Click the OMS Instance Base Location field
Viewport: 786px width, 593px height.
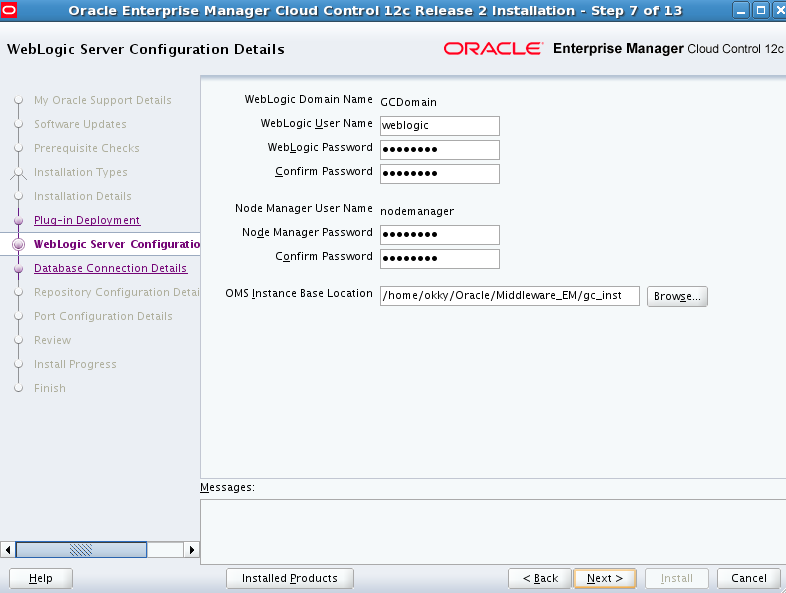[x=510, y=296]
